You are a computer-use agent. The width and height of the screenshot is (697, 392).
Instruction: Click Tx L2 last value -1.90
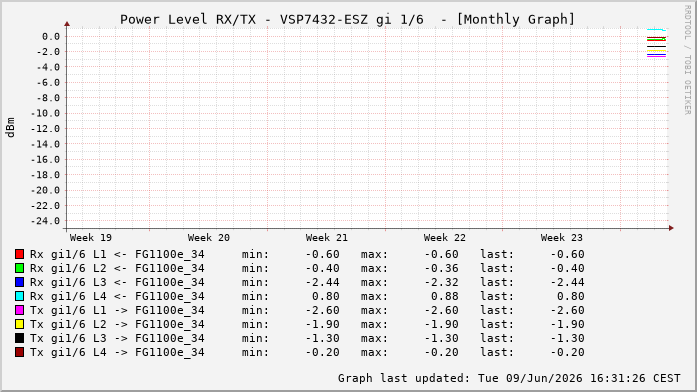pos(567,324)
